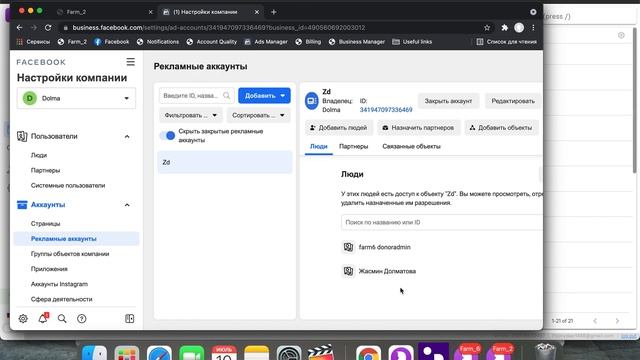Click the Жасмин Долматова user icon
The width and height of the screenshot is (640, 360).
point(348,271)
